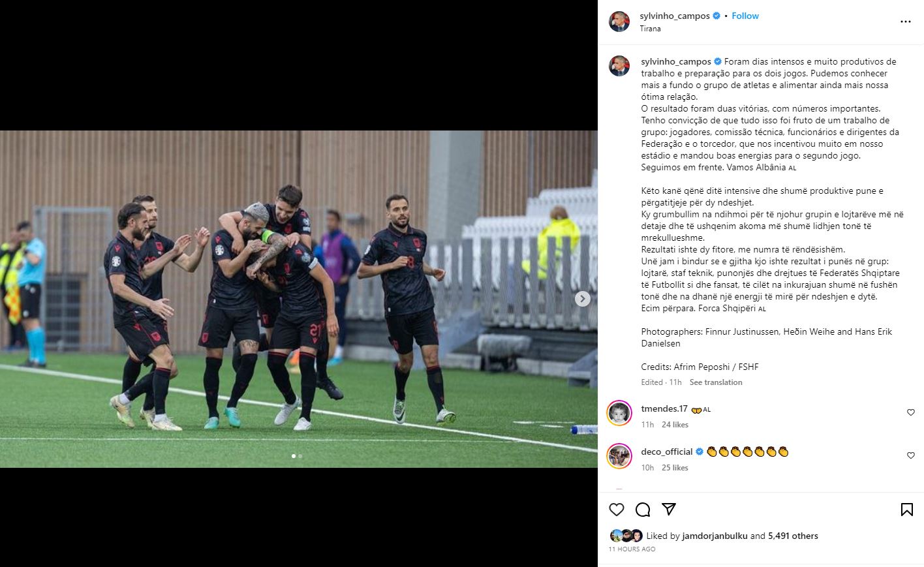Image resolution: width=924 pixels, height=567 pixels.
Task: Select the second carousel dot indicator
Action: click(300, 456)
